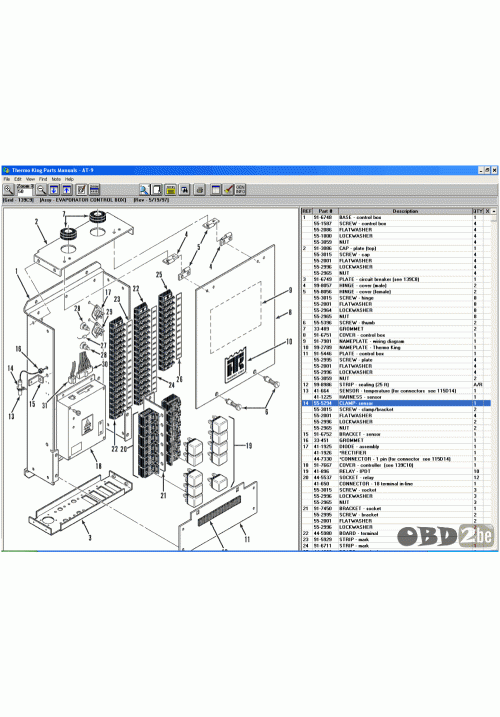Select the SCREW - thumb row

point(396,322)
